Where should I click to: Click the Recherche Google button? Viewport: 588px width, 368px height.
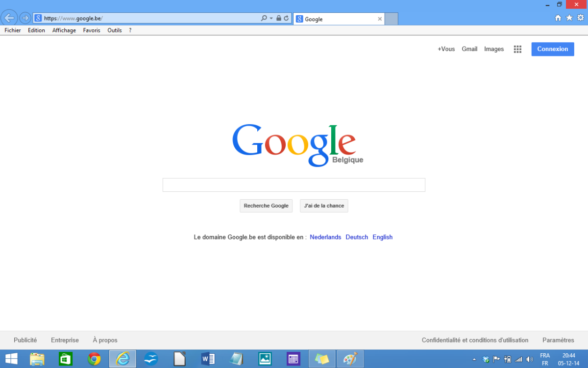coord(266,206)
